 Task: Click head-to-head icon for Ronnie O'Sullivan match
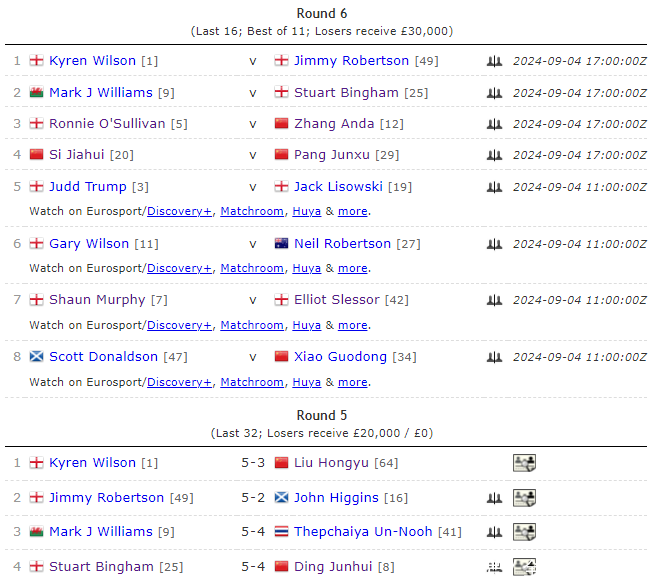(494, 124)
